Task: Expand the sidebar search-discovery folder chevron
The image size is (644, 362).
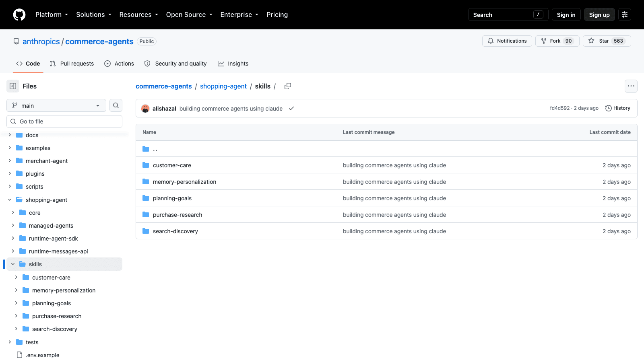Action: 16,329
